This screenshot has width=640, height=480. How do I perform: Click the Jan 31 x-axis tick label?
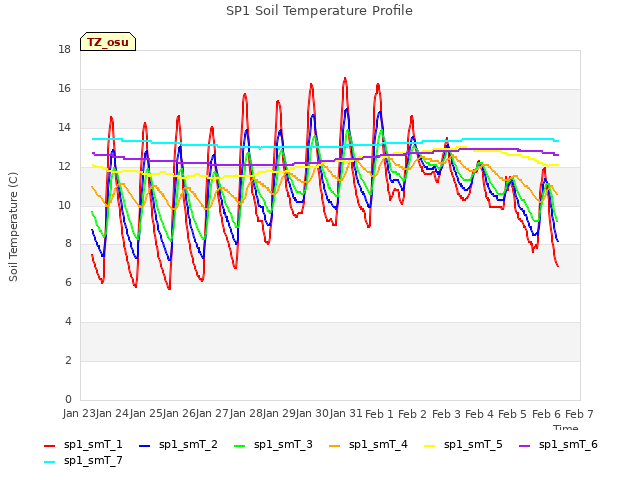[x=346, y=413]
